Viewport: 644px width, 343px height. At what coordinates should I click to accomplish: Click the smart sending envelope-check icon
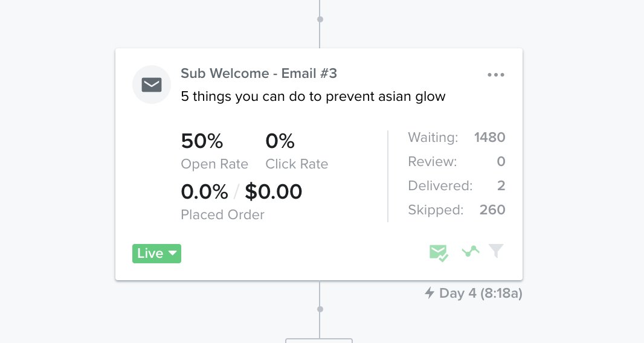(439, 252)
